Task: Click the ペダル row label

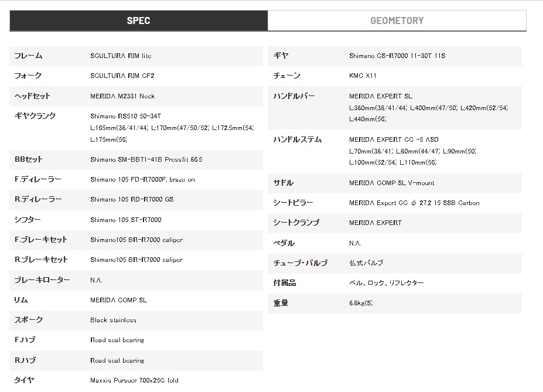Action: tap(284, 243)
